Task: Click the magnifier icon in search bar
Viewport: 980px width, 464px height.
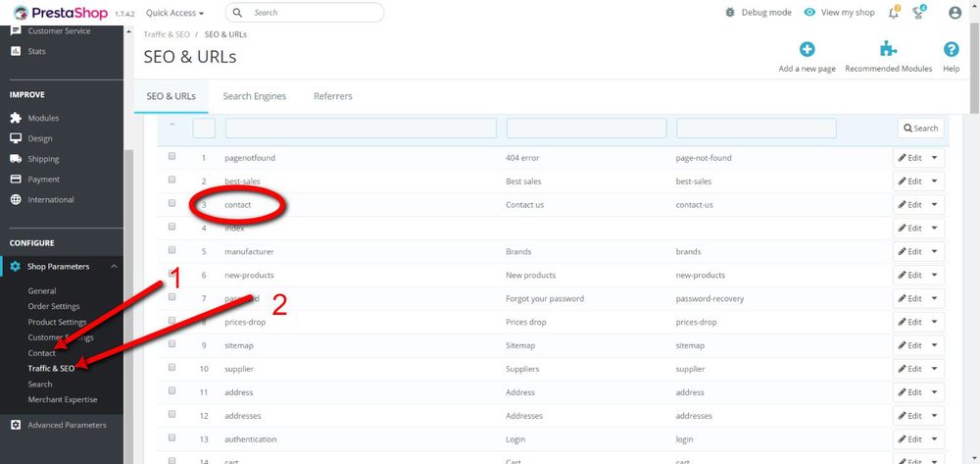Action: tap(237, 13)
